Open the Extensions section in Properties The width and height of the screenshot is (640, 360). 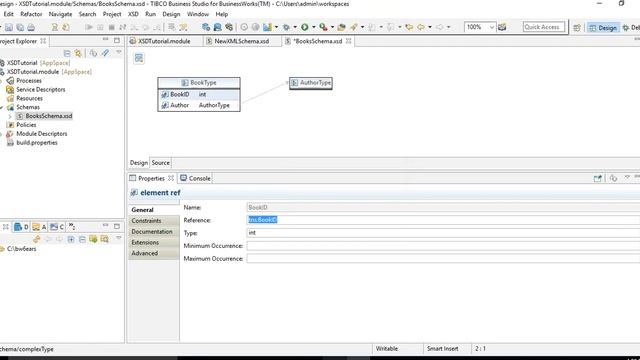coord(153,242)
